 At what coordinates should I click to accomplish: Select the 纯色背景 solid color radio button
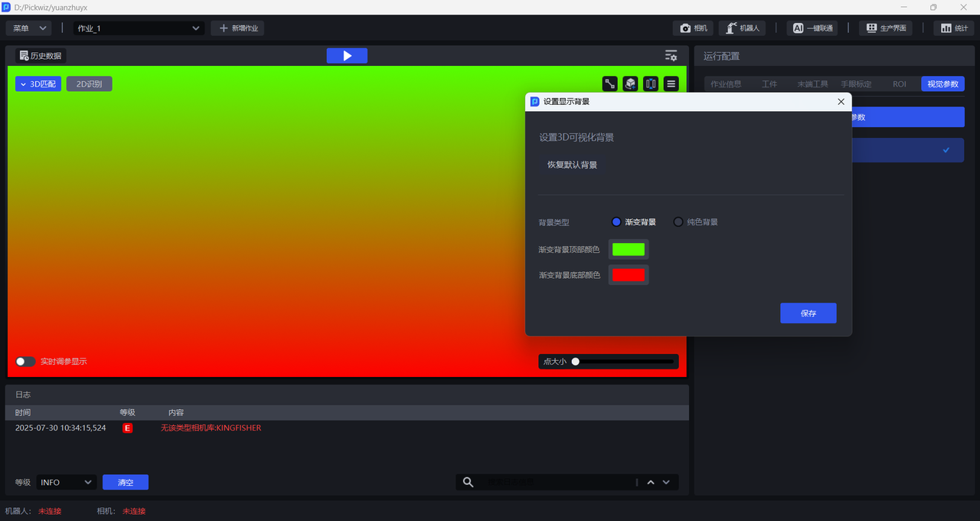678,222
